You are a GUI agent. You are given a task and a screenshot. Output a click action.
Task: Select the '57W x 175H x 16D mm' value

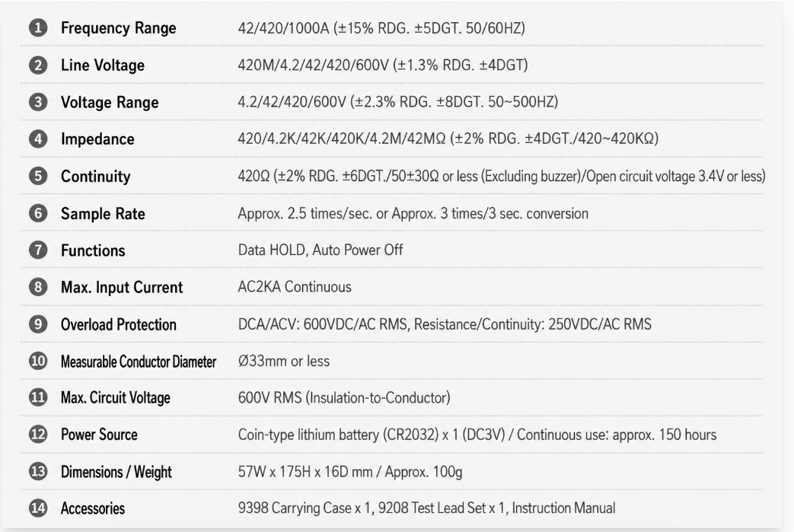click(x=305, y=472)
